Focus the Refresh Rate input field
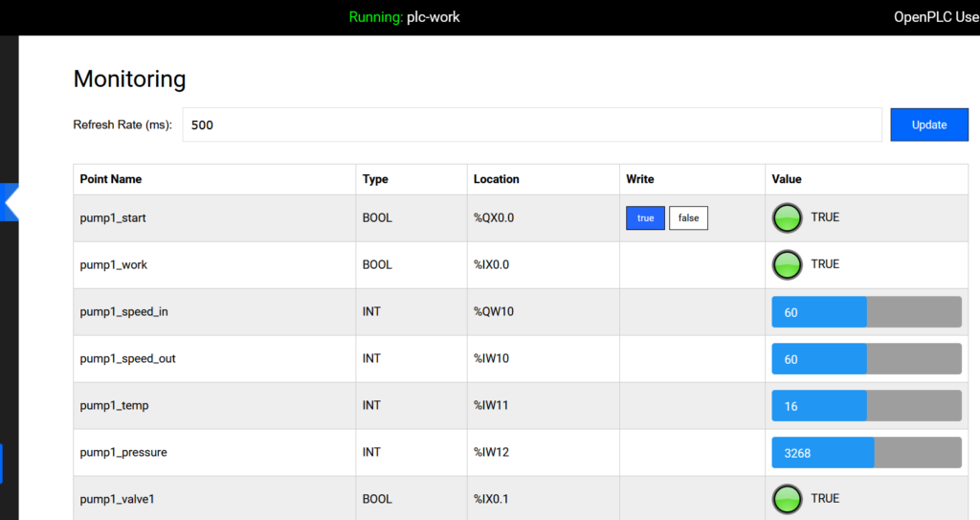The height and width of the screenshot is (520, 980). point(531,124)
